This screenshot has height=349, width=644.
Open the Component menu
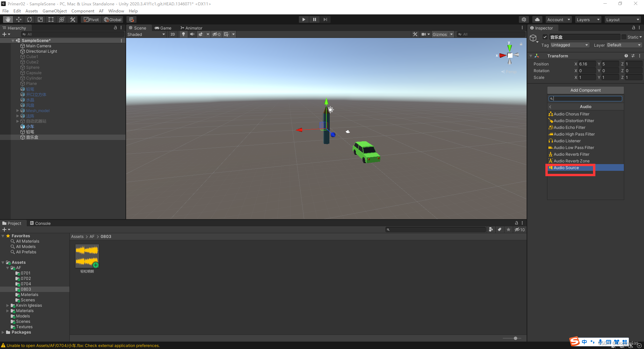click(x=83, y=11)
